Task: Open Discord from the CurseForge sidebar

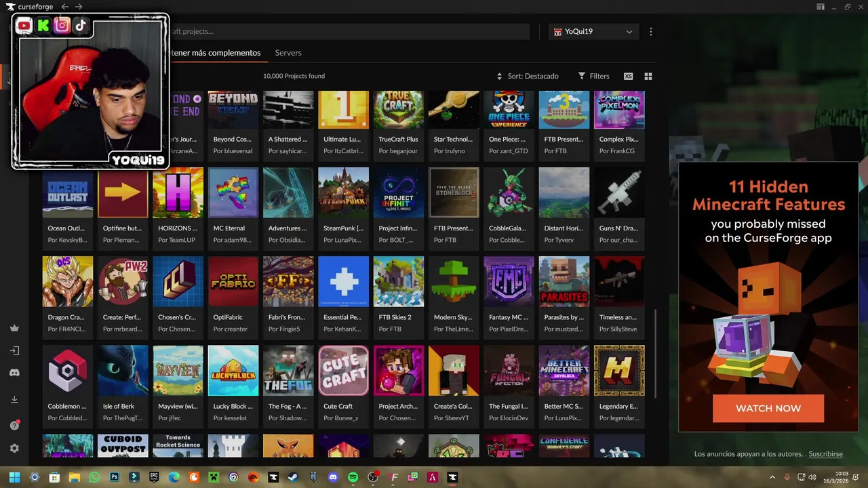Action: (x=14, y=373)
